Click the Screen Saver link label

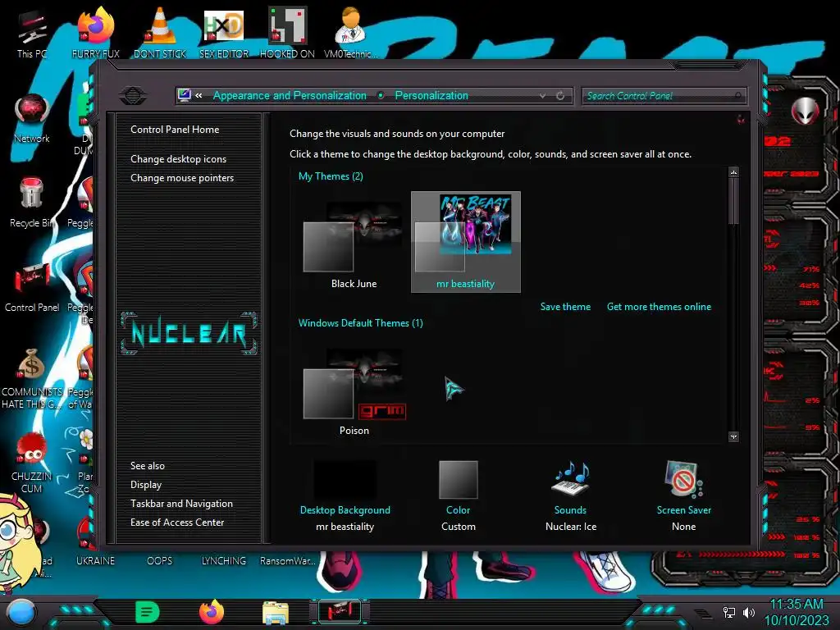(683, 510)
